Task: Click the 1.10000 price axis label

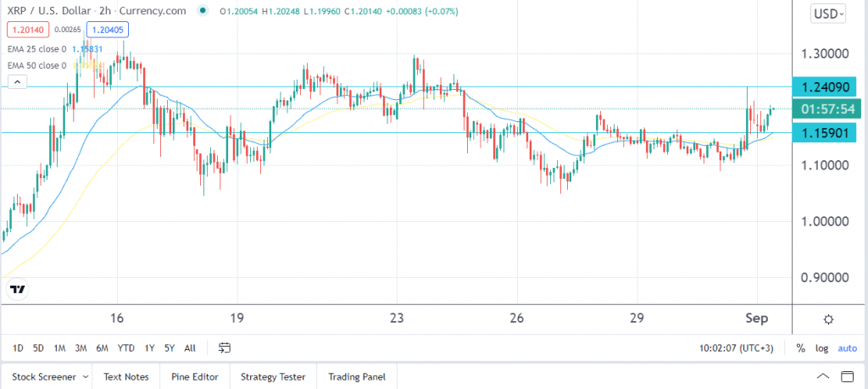Action: [x=824, y=165]
